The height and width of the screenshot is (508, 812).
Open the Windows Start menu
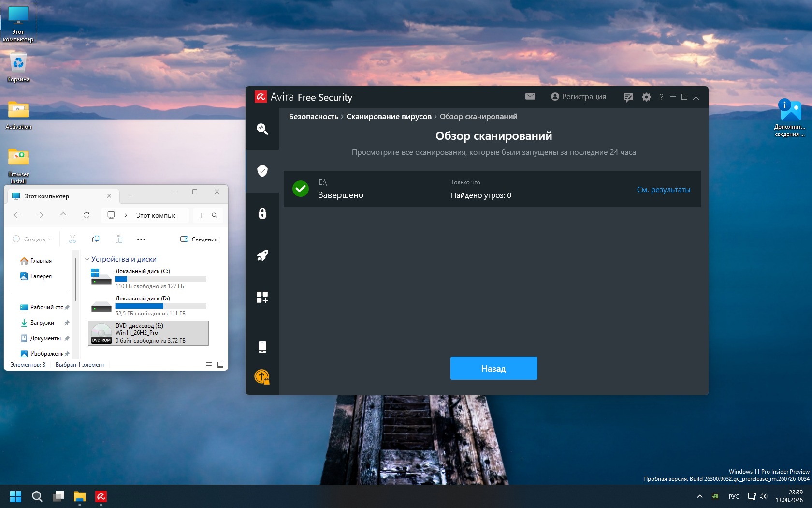tap(15, 496)
